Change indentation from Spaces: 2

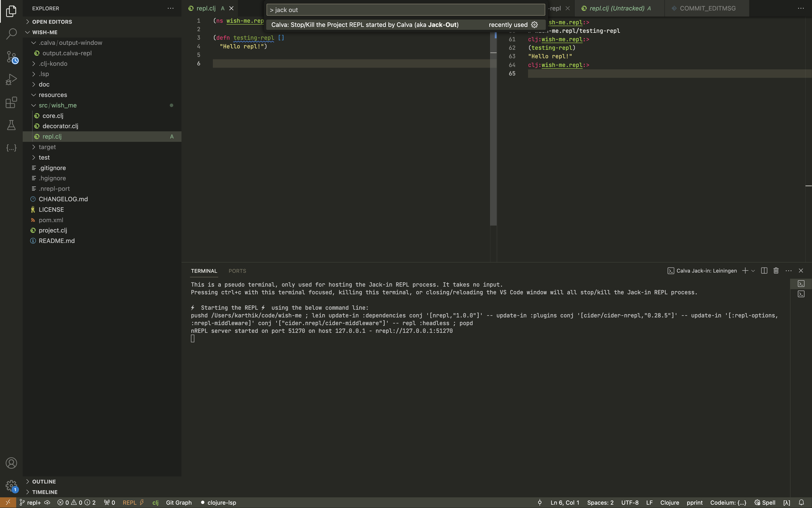tap(600, 503)
